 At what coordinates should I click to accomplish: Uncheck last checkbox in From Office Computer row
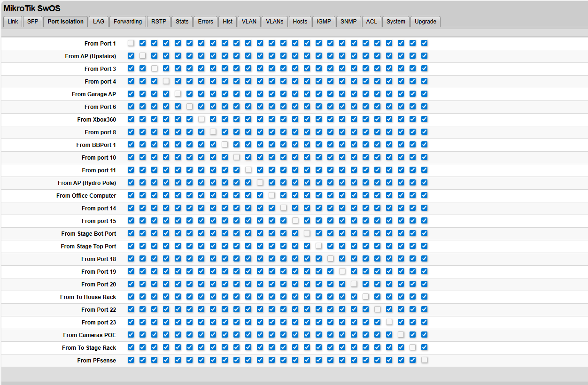[x=424, y=195]
